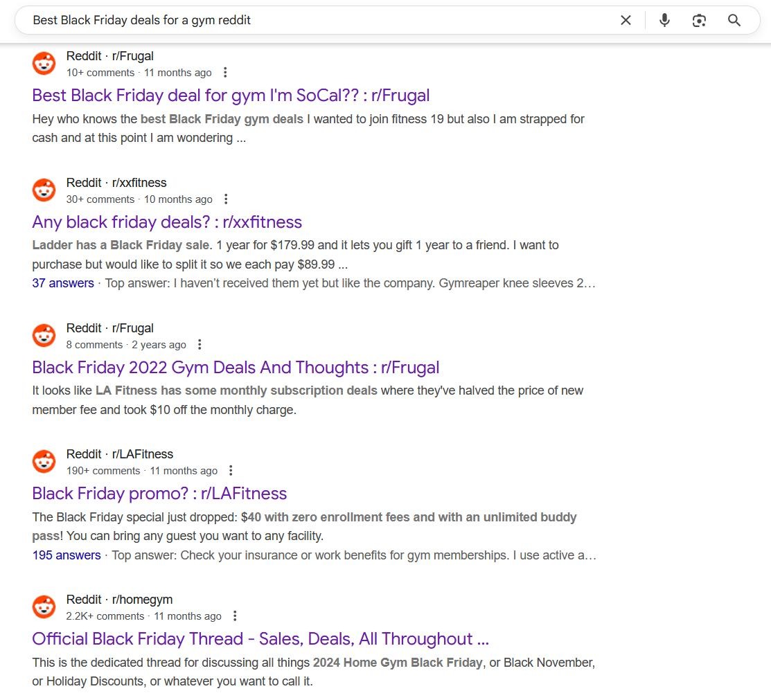Click Reddit logo beside the r/LAFitness result
Viewport: 771px width, 700px height.
44,462
